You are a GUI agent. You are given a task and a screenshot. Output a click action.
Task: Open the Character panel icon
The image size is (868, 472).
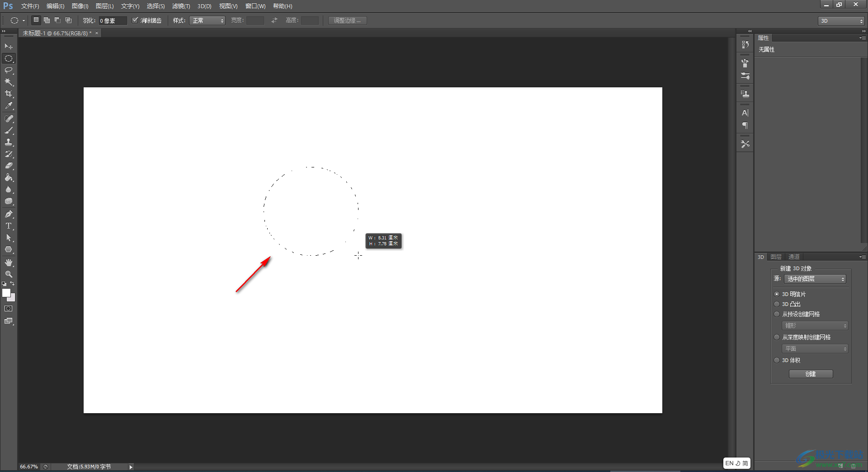click(x=745, y=113)
